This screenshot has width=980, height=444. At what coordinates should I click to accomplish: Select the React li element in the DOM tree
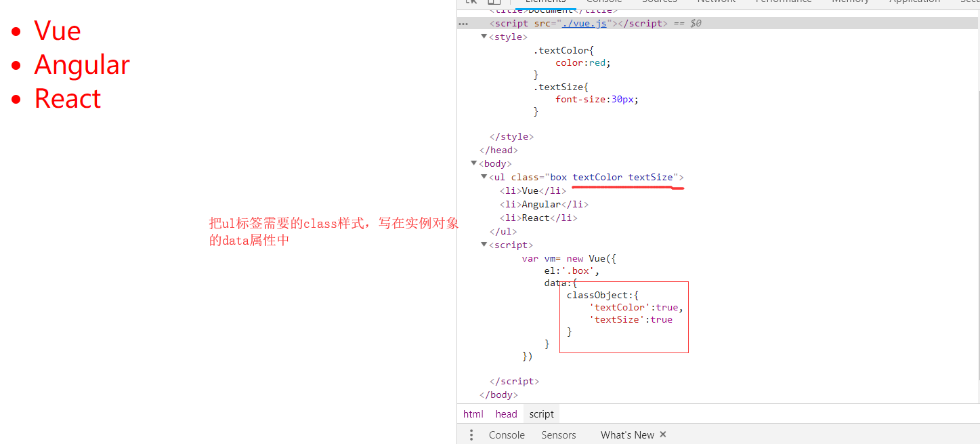click(538, 218)
